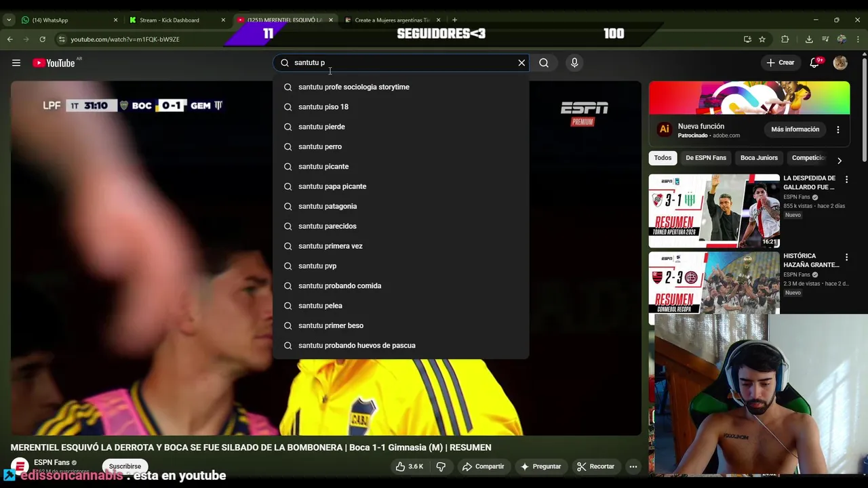Select suggestion 'santutu pelea'
Screen dimensions: 868x488
[x=401, y=306]
